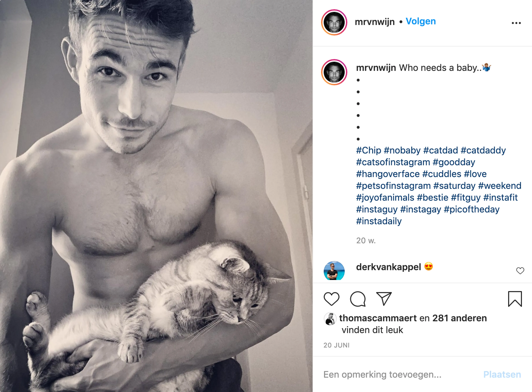532x392 pixels.
Task: Open the comment speech bubble icon
Action: (x=358, y=299)
